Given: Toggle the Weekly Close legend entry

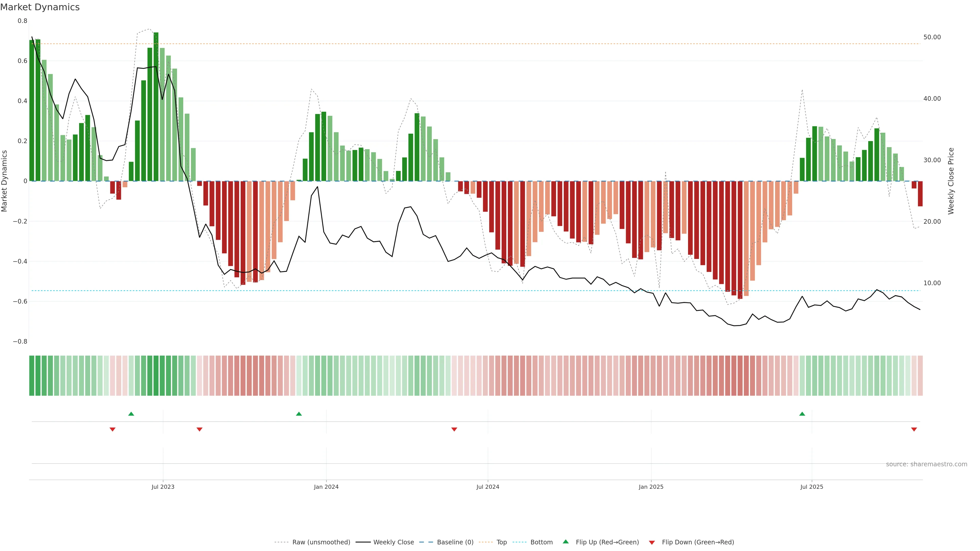Looking at the screenshot, I should click(x=393, y=542).
